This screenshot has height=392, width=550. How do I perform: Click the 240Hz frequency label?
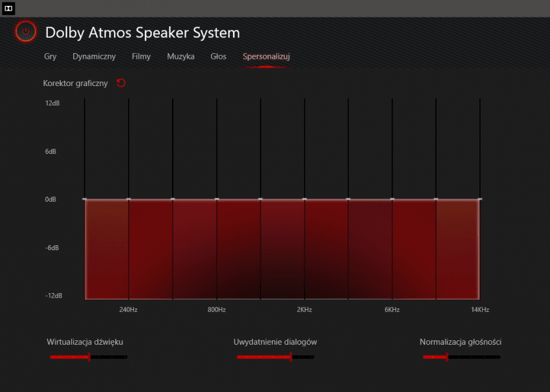(128, 310)
